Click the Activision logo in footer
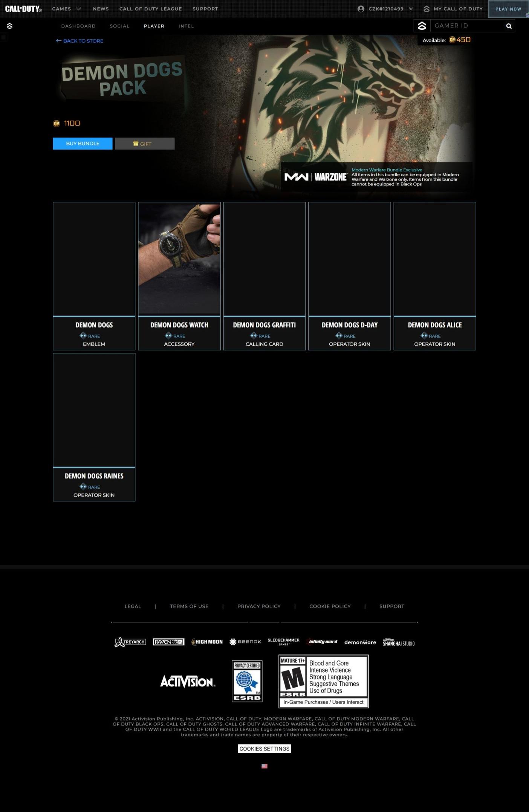 click(188, 681)
